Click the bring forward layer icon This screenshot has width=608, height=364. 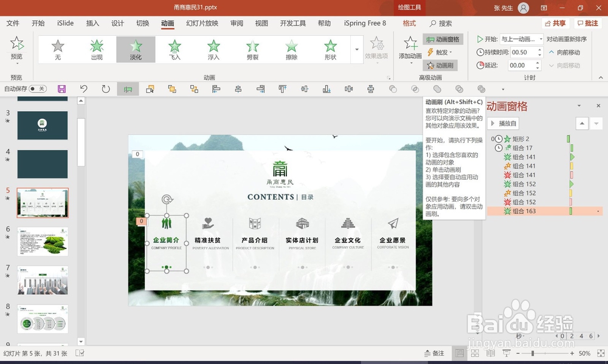[x=172, y=89]
